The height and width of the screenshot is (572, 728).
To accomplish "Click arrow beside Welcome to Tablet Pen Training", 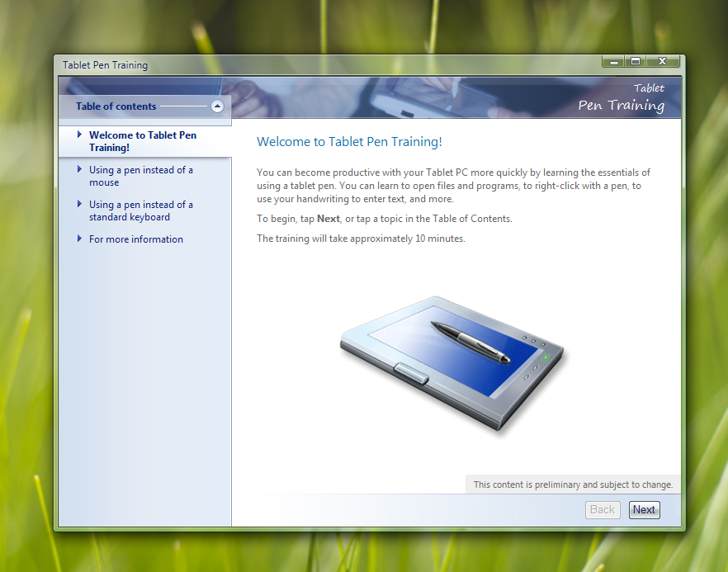I will (x=79, y=135).
